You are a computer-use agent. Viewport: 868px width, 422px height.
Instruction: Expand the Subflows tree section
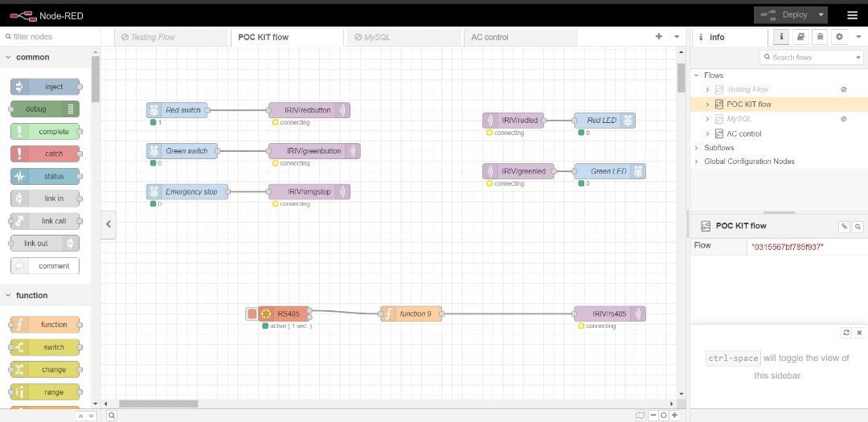pyautogui.click(x=697, y=148)
